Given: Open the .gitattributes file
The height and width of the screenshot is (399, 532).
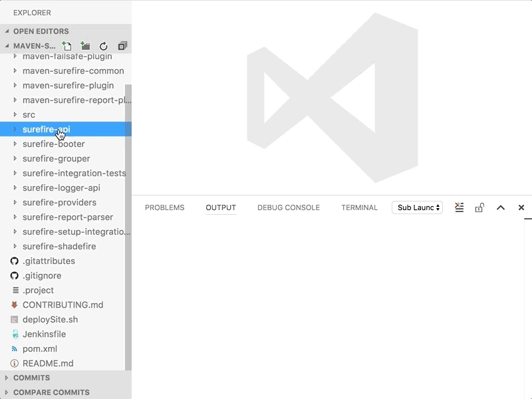Looking at the screenshot, I should pyautogui.click(x=49, y=261).
